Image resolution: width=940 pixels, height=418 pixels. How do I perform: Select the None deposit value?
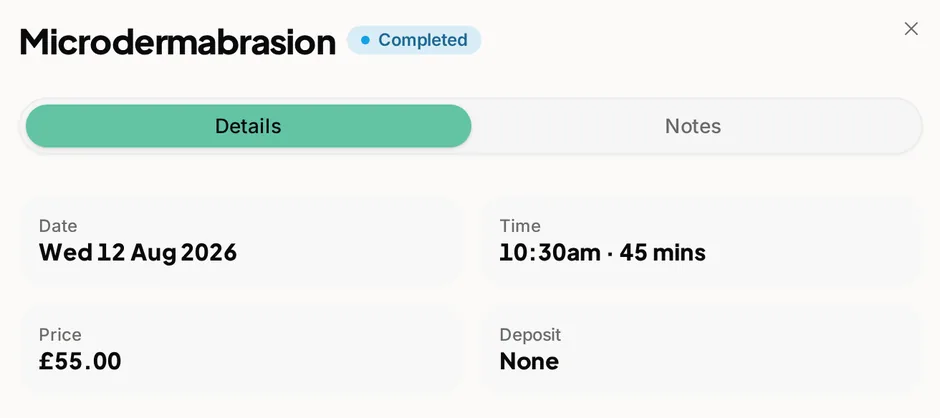tap(529, 361)
